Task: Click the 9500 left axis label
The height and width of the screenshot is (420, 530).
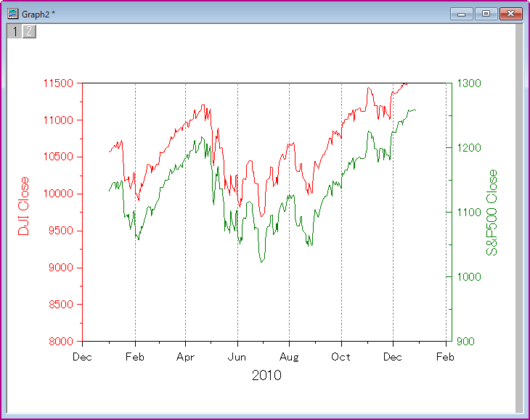Action: point(61,231)
